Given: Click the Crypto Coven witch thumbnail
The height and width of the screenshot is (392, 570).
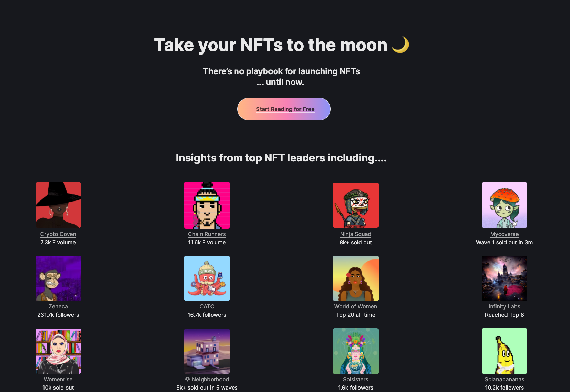Looking at the screenshot, I should pyautogui.click(x=58, y=205).
